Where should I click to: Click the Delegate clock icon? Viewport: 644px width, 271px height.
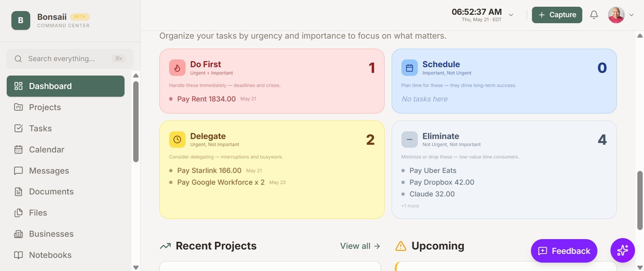[177, 139]
